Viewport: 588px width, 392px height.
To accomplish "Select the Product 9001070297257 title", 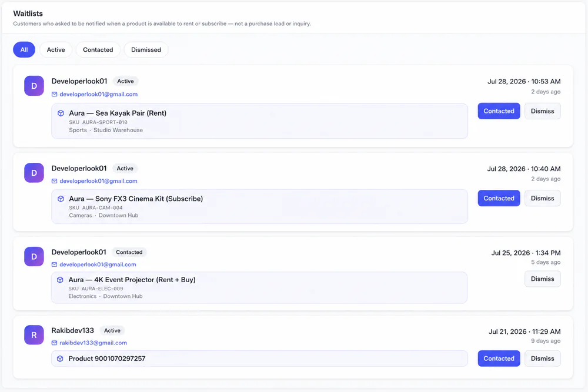I will coord(107,359).
